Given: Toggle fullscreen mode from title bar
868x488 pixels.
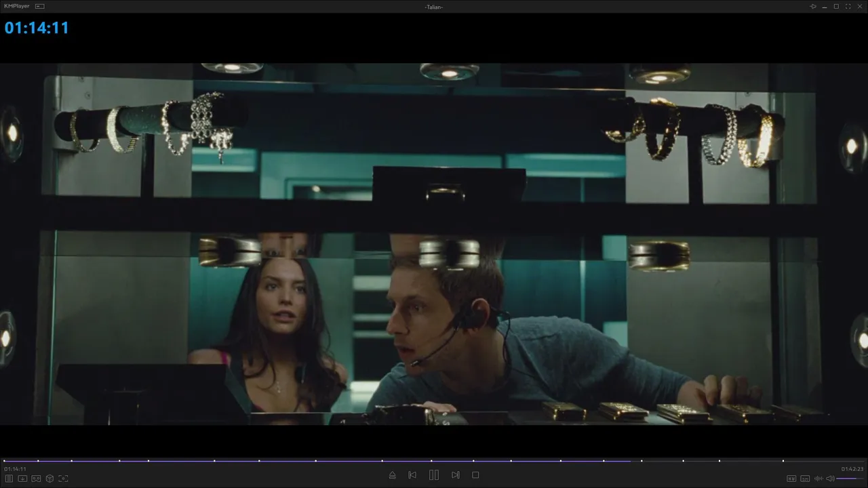Looking at the screenshot, I should pyautogui.click(x=848, y=6).
